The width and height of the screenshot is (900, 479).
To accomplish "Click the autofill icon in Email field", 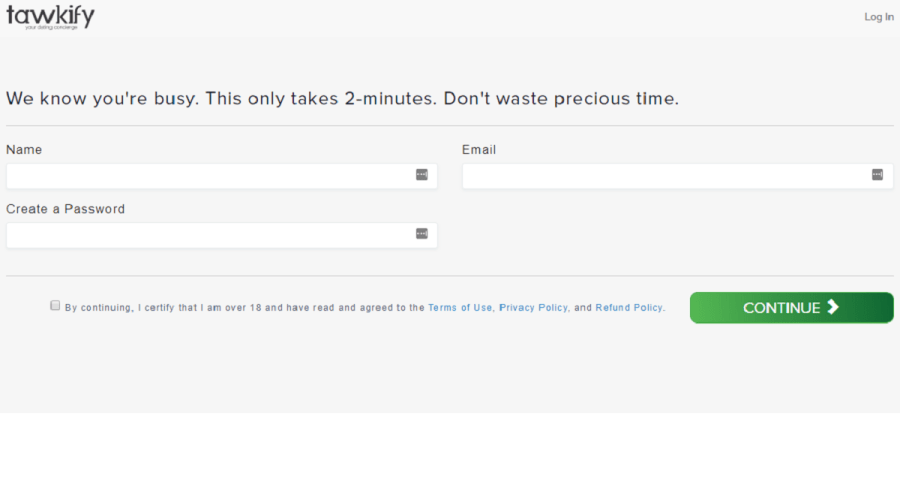I will click(x=878, y=175).
